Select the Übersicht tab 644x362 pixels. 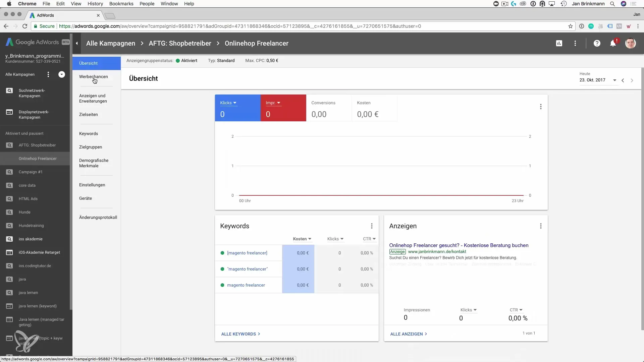coord(97,63)
